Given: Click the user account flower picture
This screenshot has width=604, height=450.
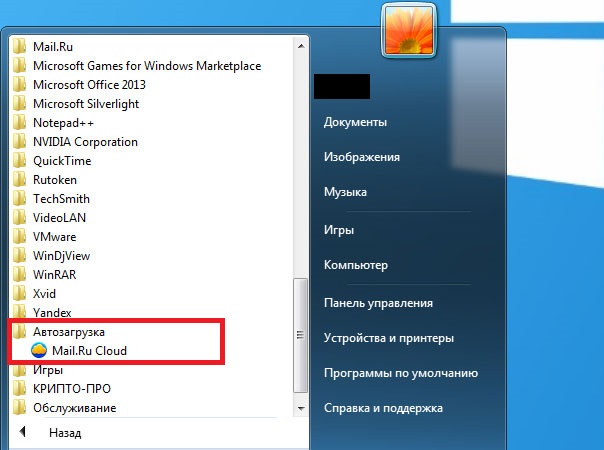Looking at the screenshot, I should point(409,31).
